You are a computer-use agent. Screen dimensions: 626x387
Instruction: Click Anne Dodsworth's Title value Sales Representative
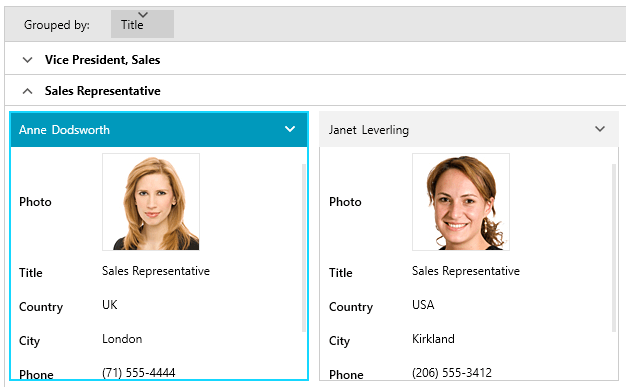point(156,271)
